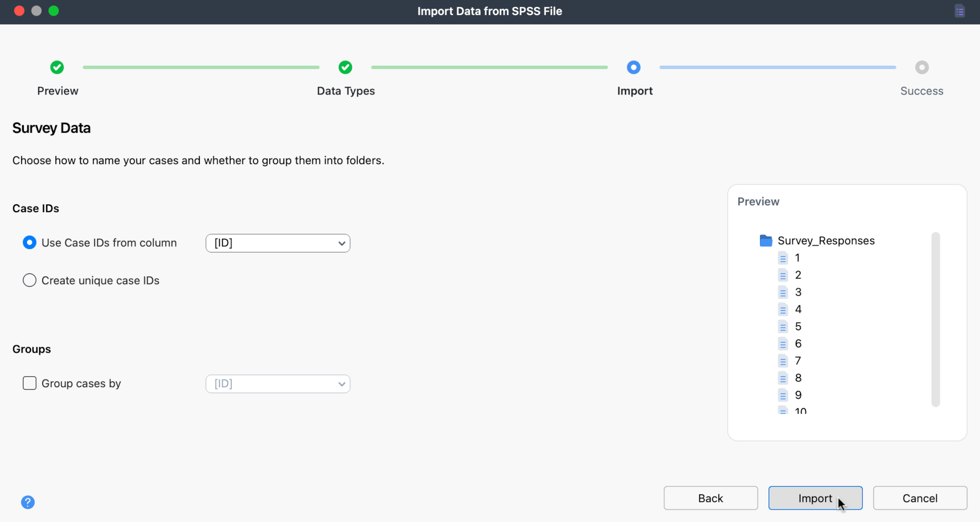Select case 9 in the preview tree
The height and width of the screenshot is (522, 980).
click(798, 395)
